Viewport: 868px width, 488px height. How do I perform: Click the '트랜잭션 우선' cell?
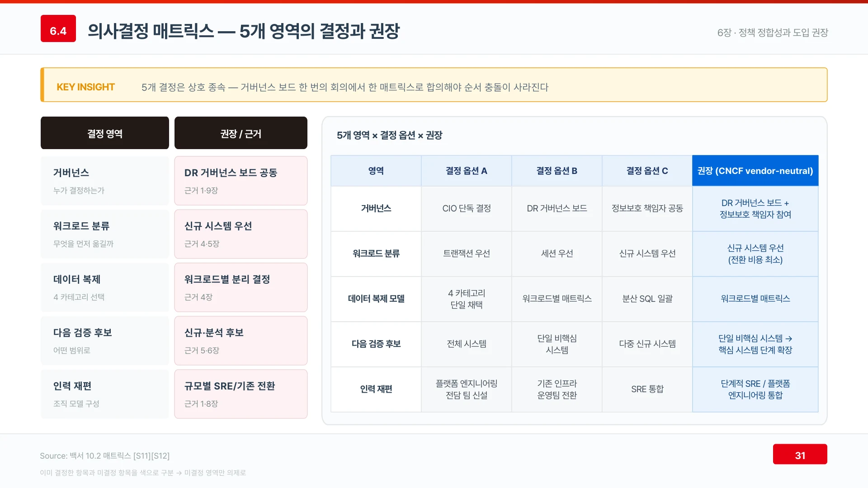[x=467, y=254]
